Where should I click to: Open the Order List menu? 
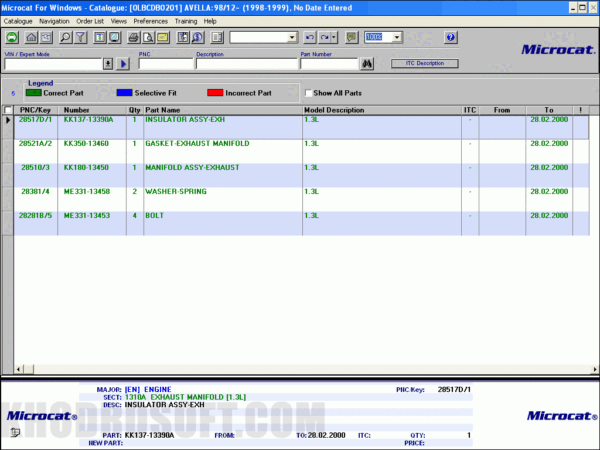[90, 21]
